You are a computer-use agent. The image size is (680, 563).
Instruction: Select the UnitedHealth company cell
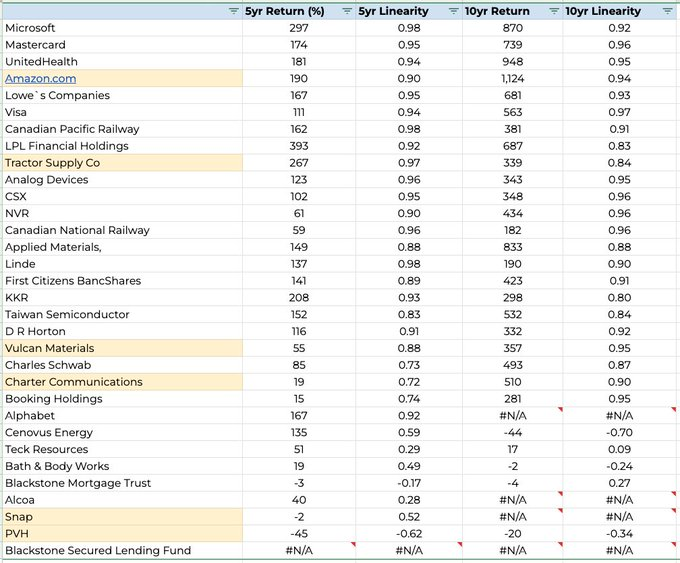(x=122, y=62)
